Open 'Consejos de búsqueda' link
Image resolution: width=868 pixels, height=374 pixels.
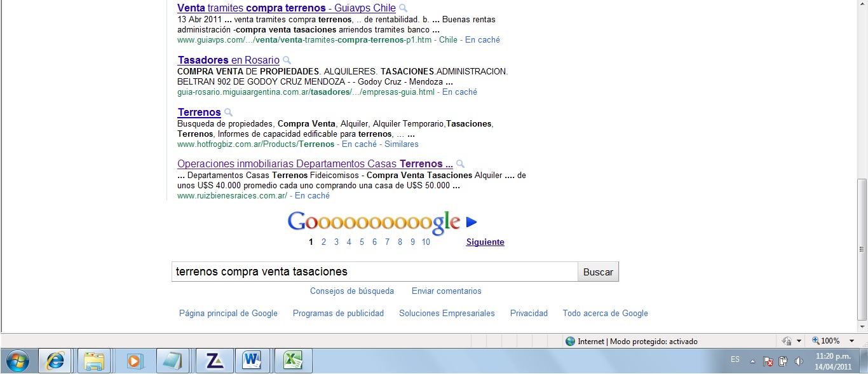click(352, 291)
